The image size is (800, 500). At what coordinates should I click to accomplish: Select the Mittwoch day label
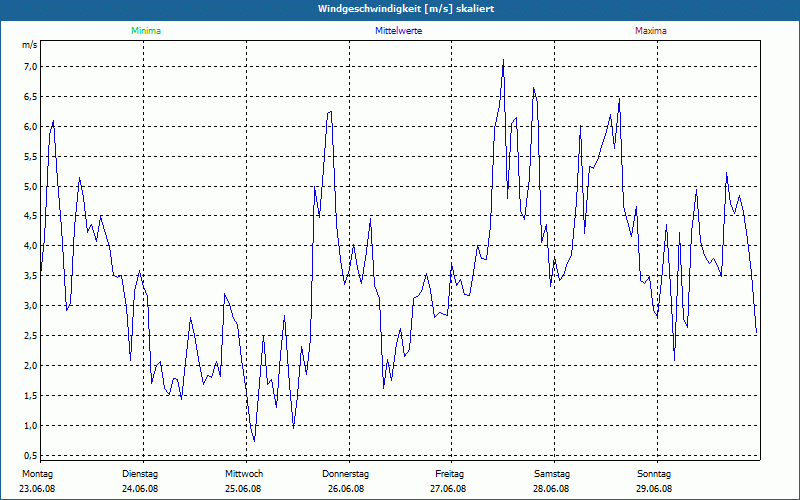244,474
